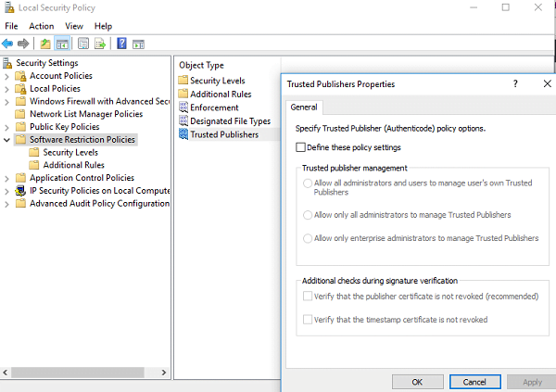Select Allow only enterprise administrators radio option
The image size is (556, 392).
click(x=308, y=238)
